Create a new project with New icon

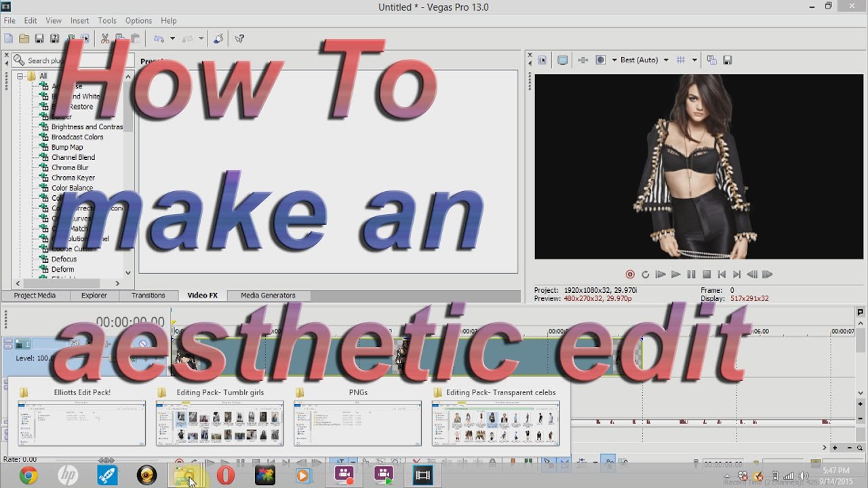pyautogui.click(x=8, y=39)
